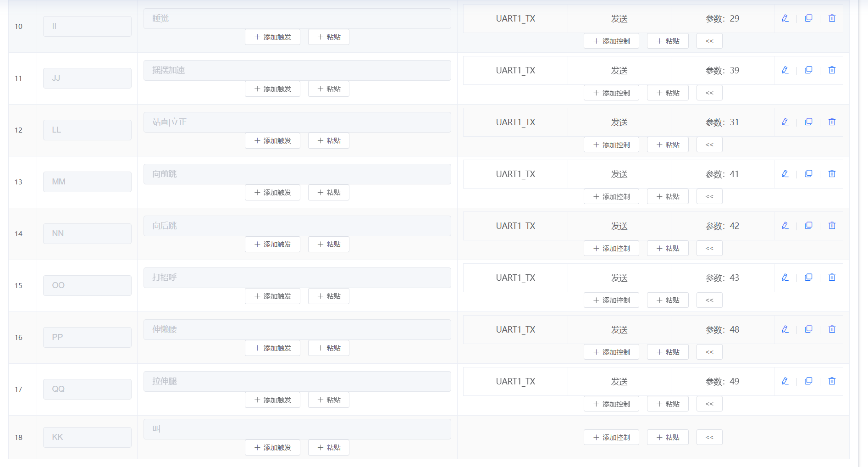Edit the control entry with 参数: 48
The width and height of the screenshot is (868, 467).
[x=785, y=329]
